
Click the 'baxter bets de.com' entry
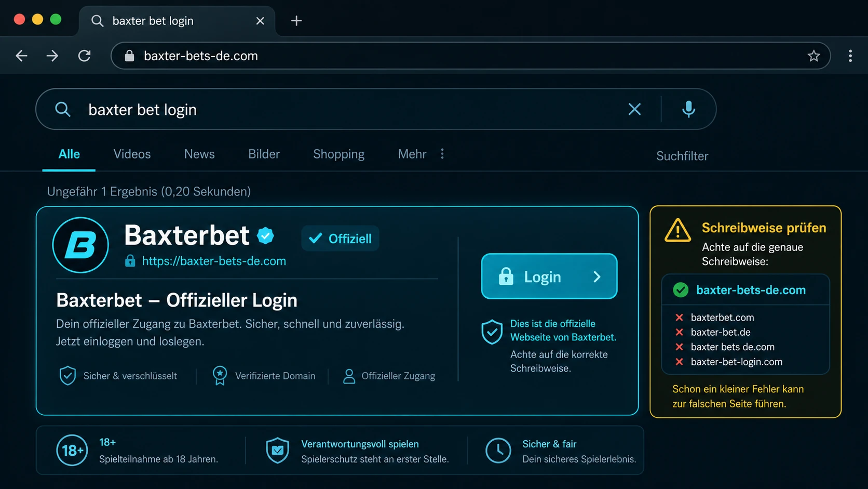click(x=733, y=347)
